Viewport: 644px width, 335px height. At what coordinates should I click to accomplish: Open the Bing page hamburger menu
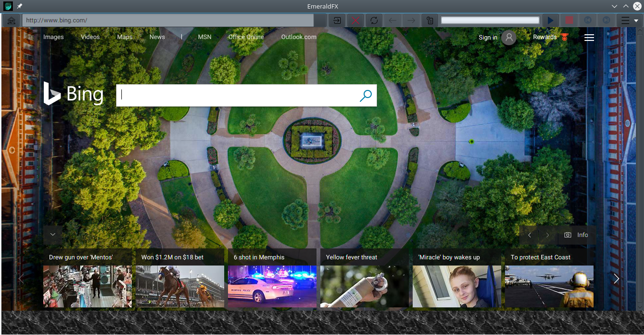[589, 38]
